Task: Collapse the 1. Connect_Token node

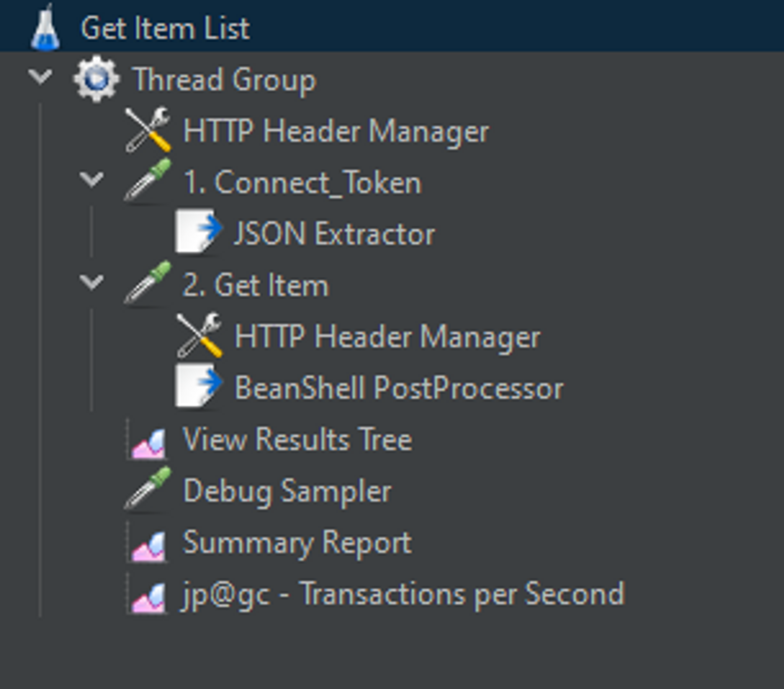Action: pyautogui.click(x=92, y=180)
